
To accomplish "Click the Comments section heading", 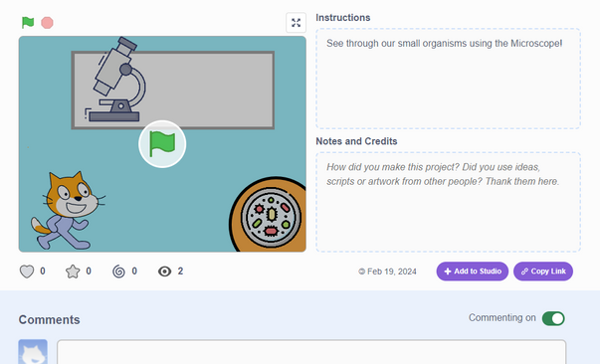I will [50, 319].
